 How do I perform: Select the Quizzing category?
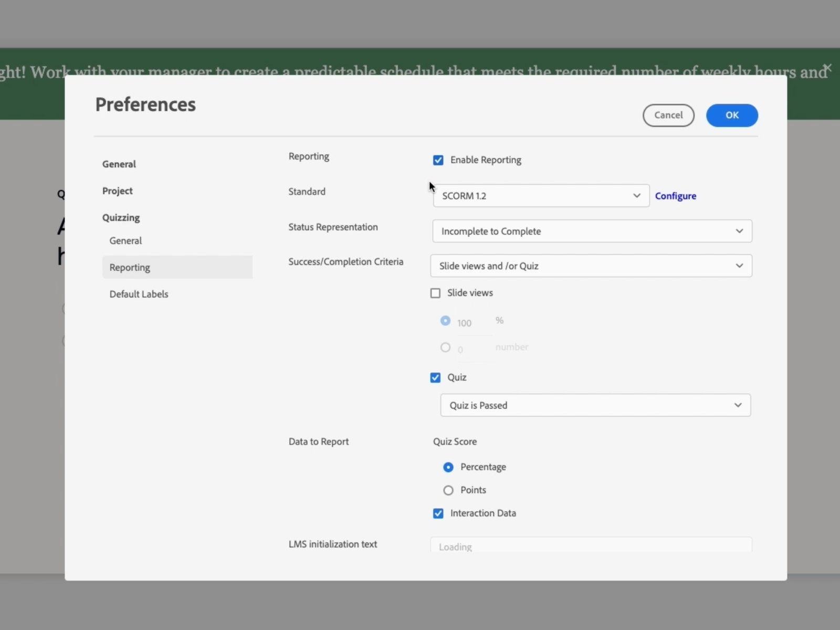tap(121, 218)
